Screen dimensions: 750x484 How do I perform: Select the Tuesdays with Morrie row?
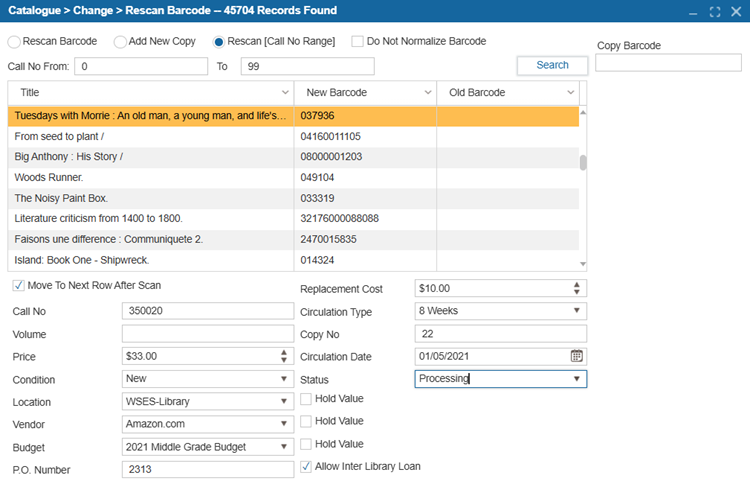click(293, 116)
